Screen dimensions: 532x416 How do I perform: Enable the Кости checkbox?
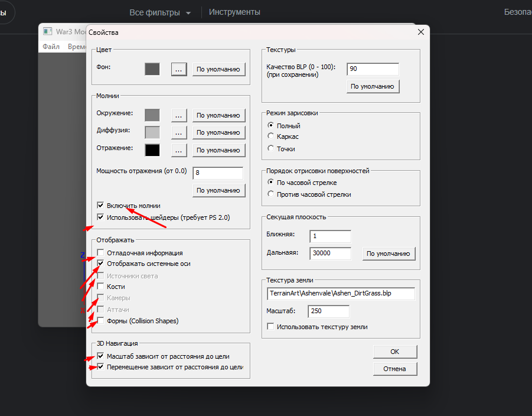pyautogui.click(x=100, y=286)
